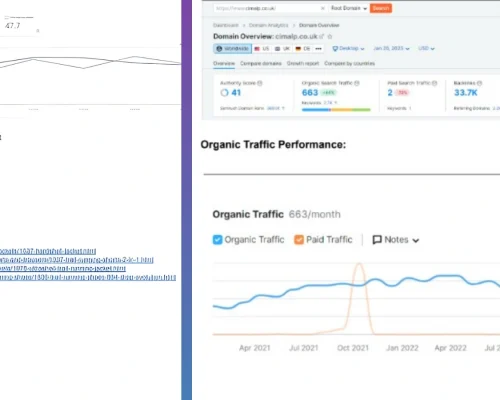Open Domain Analytics breadcrumb link

pyautogui.click(x=268, y=25)
